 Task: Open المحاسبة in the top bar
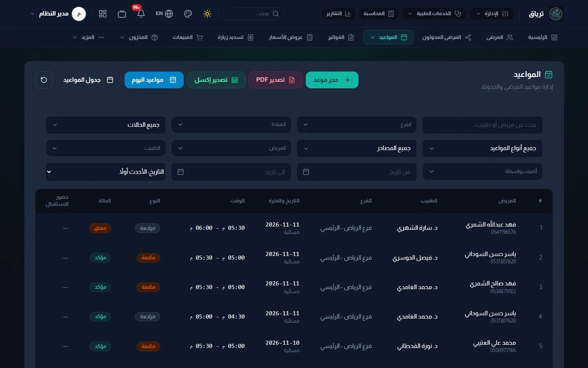point(379,14)
